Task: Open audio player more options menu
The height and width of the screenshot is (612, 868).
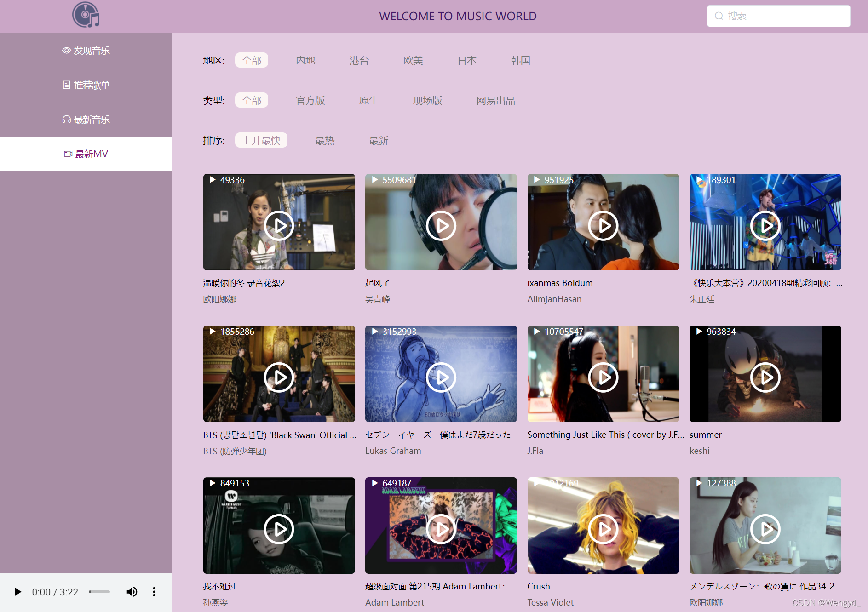Action: pyautogui.click(x=154, y=592)
